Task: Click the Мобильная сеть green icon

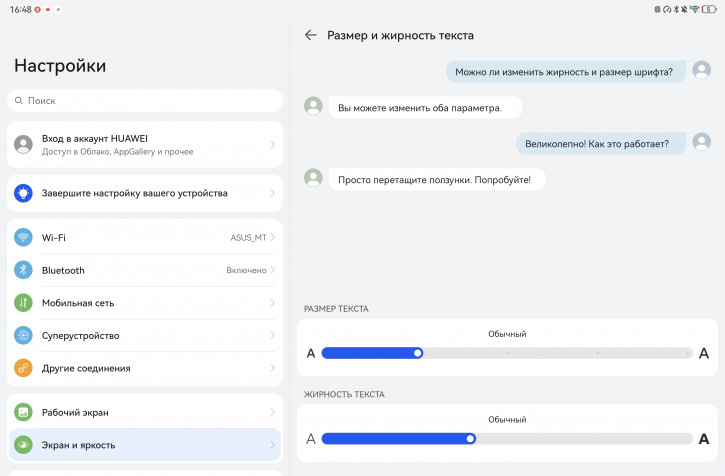Action: pyautogui.click(x=23, y=303)
